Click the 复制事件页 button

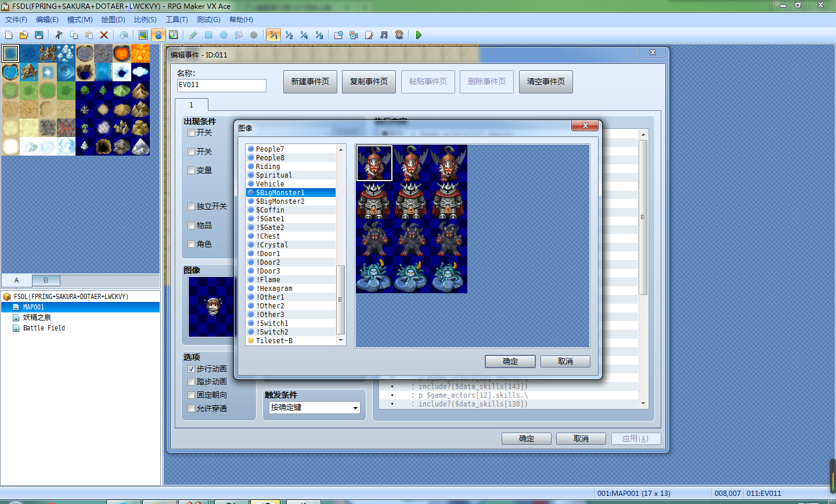369,81
